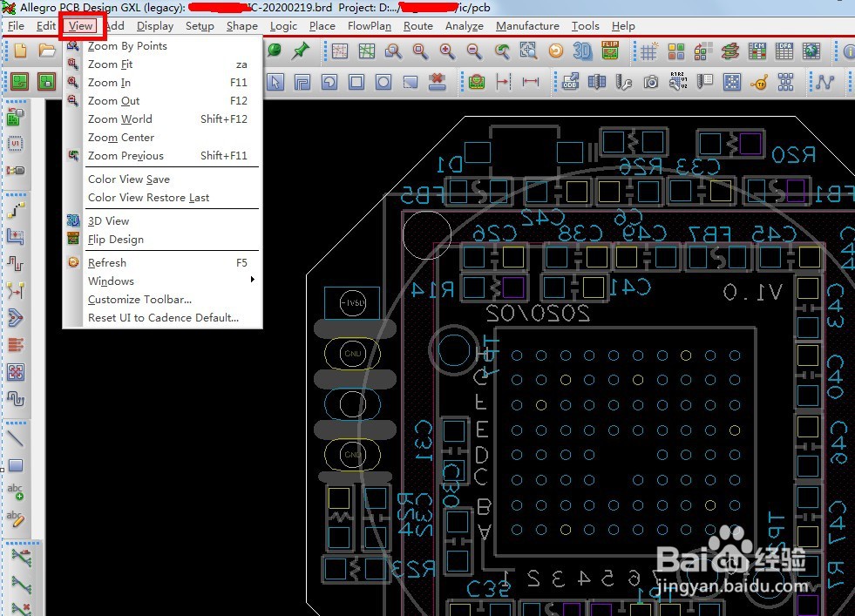Choose Zoom Previous menu entry
This screenshot has height=616, width=855.
coord(162,155)
